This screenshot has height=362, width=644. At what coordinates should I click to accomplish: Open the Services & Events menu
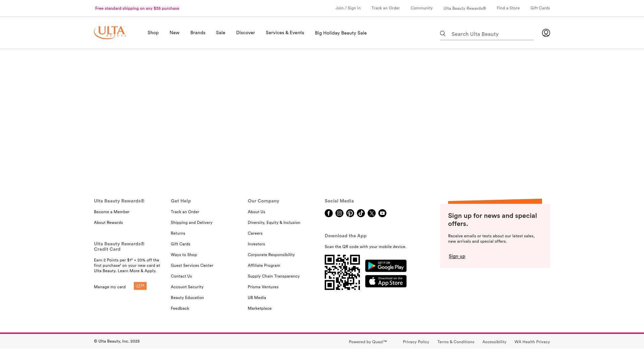click(x=285, y=33)
